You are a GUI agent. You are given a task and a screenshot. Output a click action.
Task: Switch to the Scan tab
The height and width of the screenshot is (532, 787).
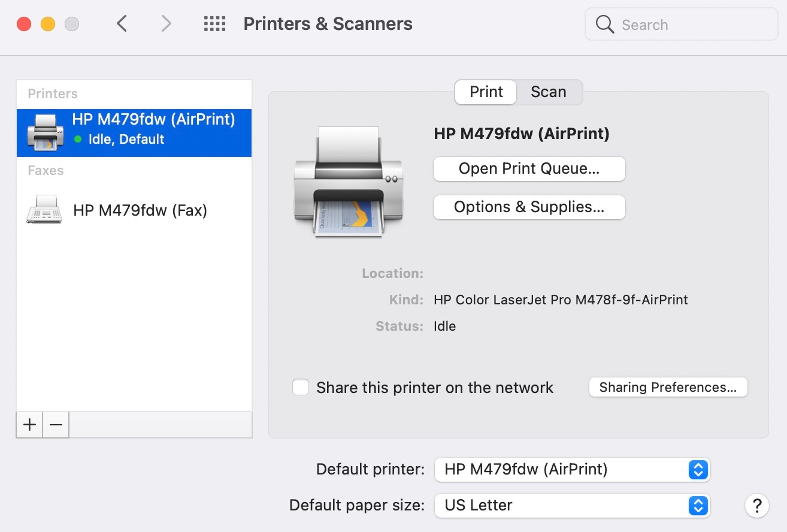[x=548, y=92]
